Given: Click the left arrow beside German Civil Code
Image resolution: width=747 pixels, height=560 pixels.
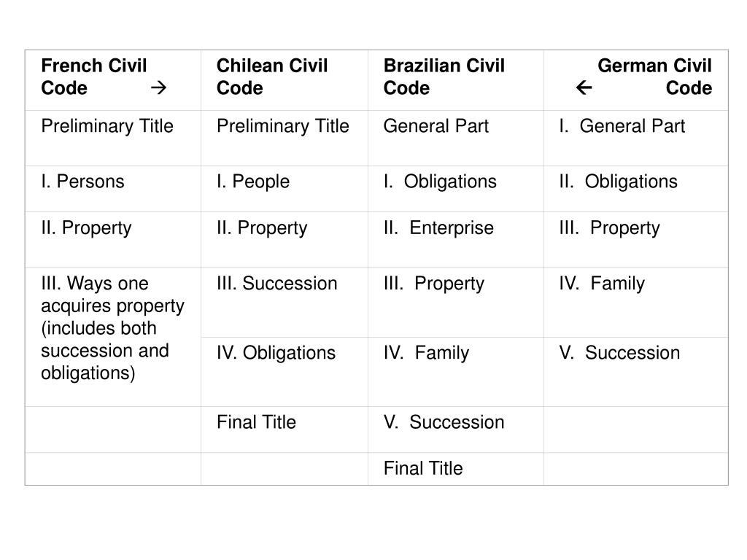Looking at the screenshot, I should click(x=584, y=87).
